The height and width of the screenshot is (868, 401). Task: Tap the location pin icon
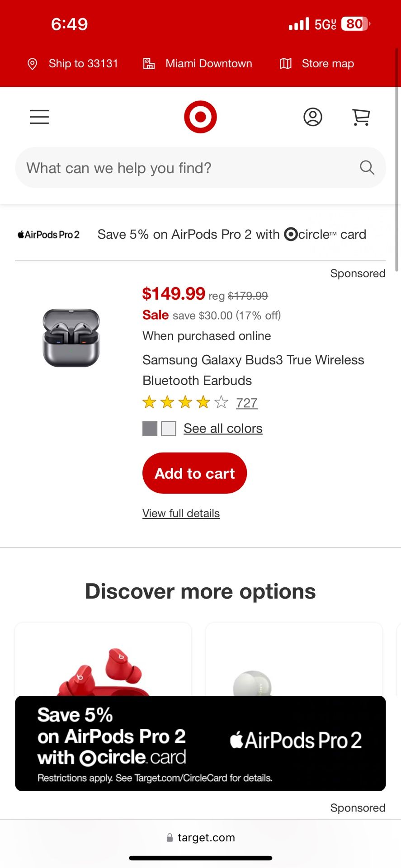[x=32, y=64]
